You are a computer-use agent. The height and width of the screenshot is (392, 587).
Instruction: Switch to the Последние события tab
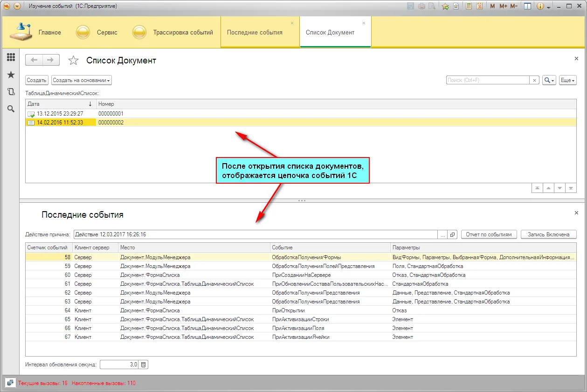(255, 32)
